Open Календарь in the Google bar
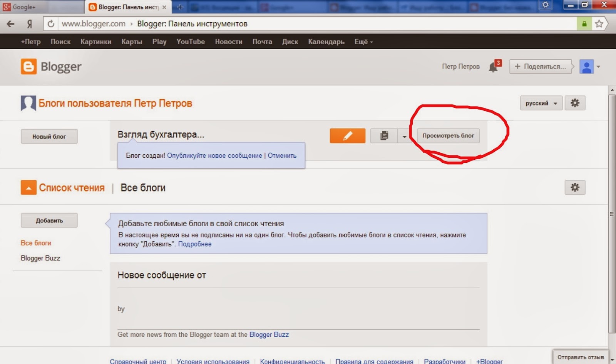Viewport: 616px width, 364px height. pos(326,42)
